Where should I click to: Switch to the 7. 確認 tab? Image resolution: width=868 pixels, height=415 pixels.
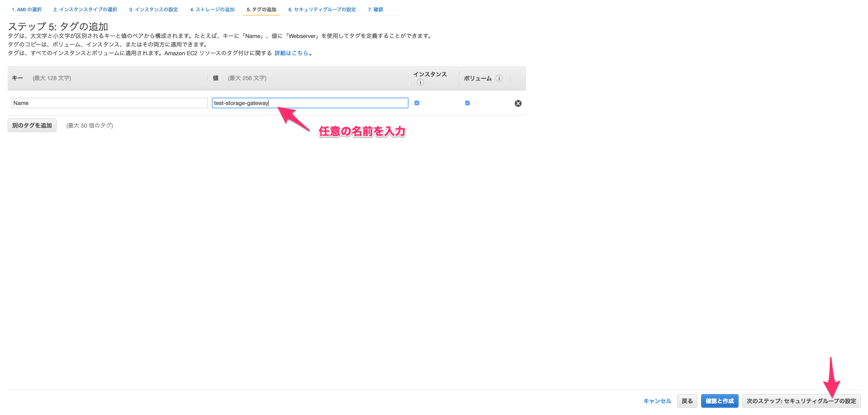375,9
